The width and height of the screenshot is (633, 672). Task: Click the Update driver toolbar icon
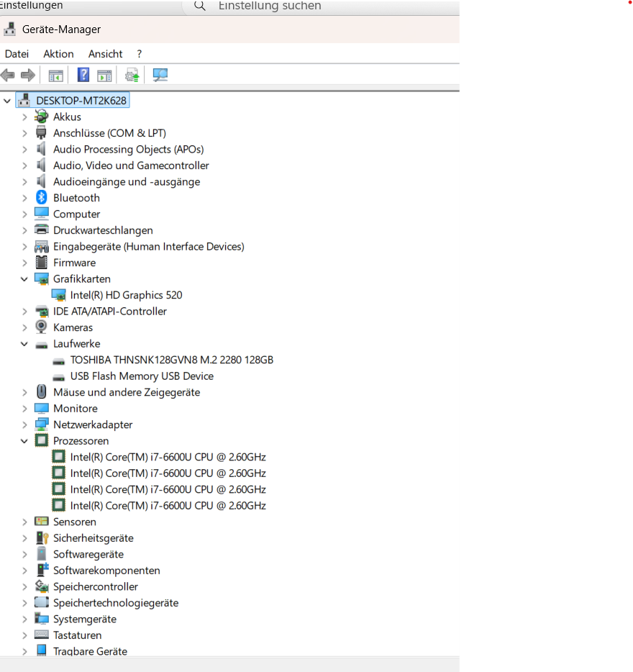pyautogui.click(x=132, y=76)
